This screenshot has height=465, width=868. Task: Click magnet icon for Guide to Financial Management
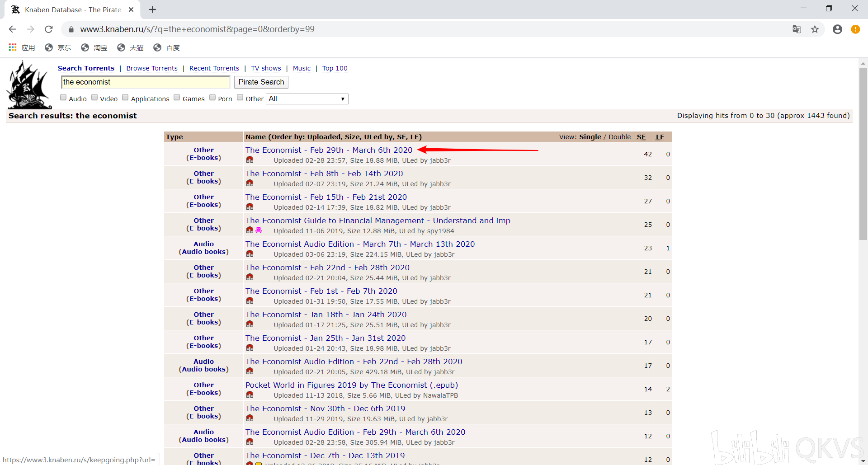click(250, 230)
